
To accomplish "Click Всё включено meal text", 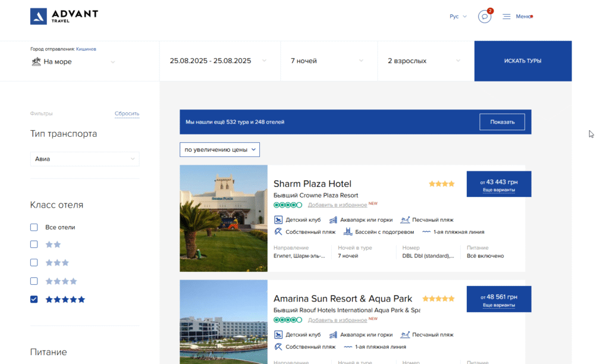I will click(485, 256).
